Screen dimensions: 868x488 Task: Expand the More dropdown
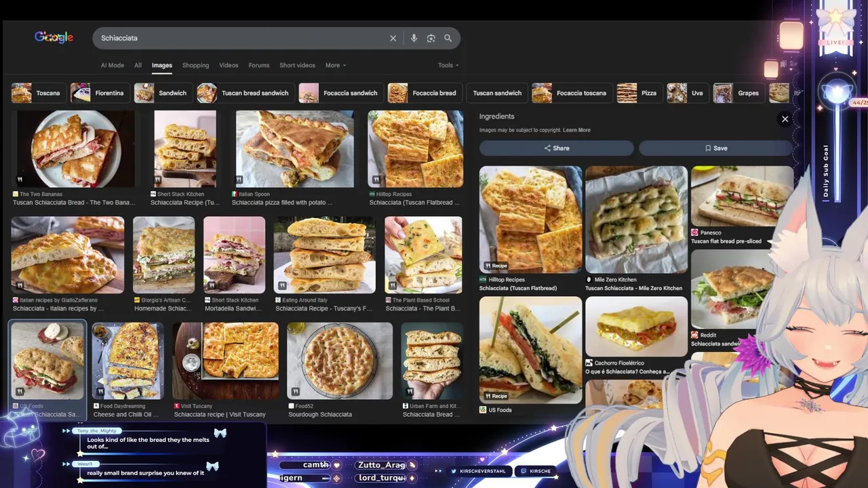pos(335,65)
